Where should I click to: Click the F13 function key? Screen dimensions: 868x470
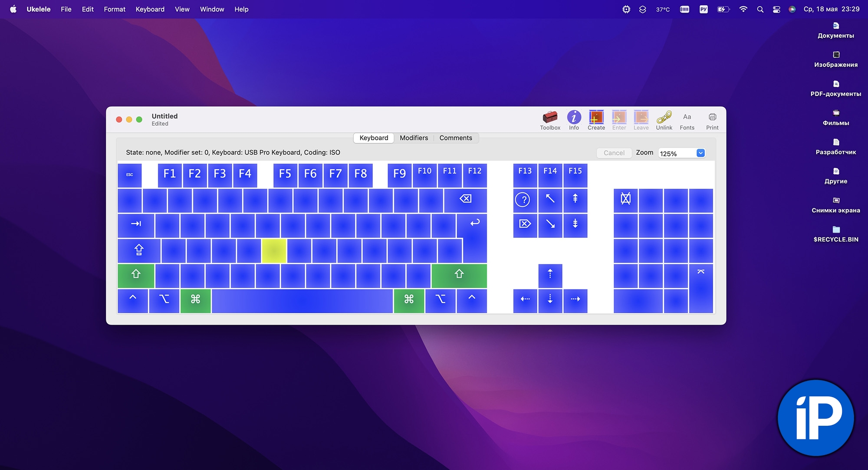pos(525,174)
